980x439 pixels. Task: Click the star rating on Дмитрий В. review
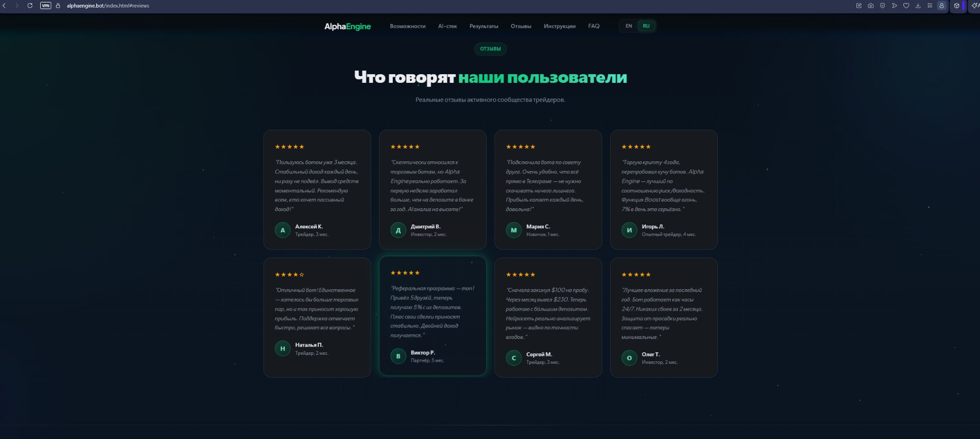[405, 146]
